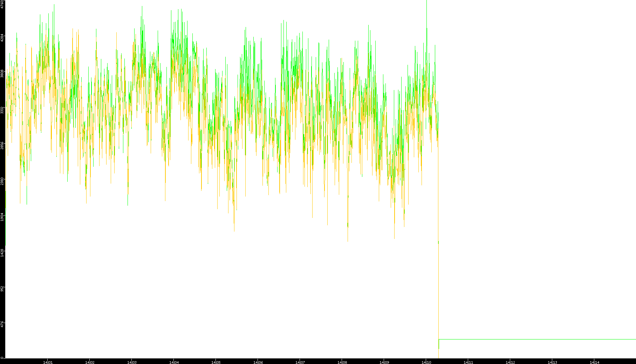The width and height of the screenshot is (636, 364).
Task: Click the 952 vertical axis label
Action: coord(2,289)
